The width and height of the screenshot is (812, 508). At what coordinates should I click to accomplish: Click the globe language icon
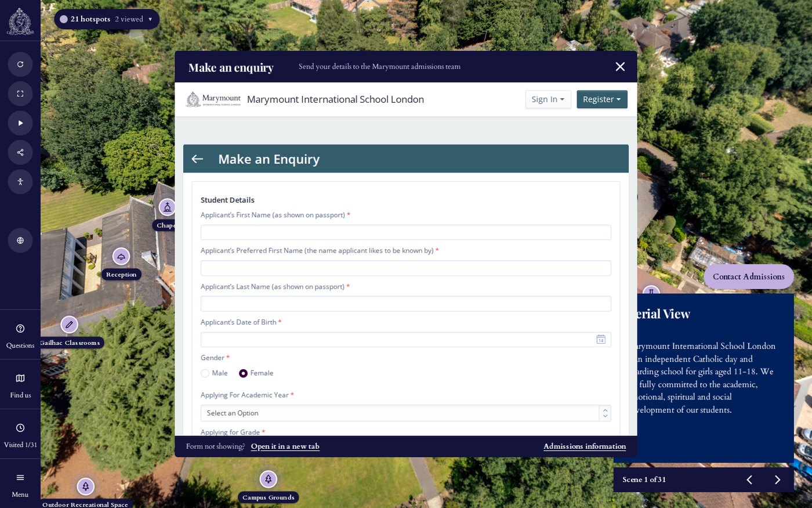coord(20,240)
